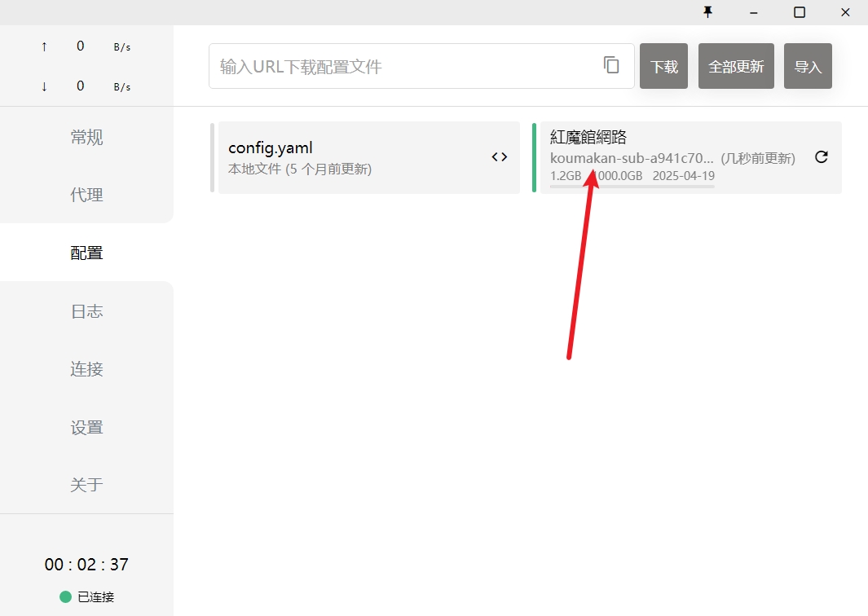Switch to the 常规 tab
Viewport: 868px width, 616px height.
click(86, 137)
